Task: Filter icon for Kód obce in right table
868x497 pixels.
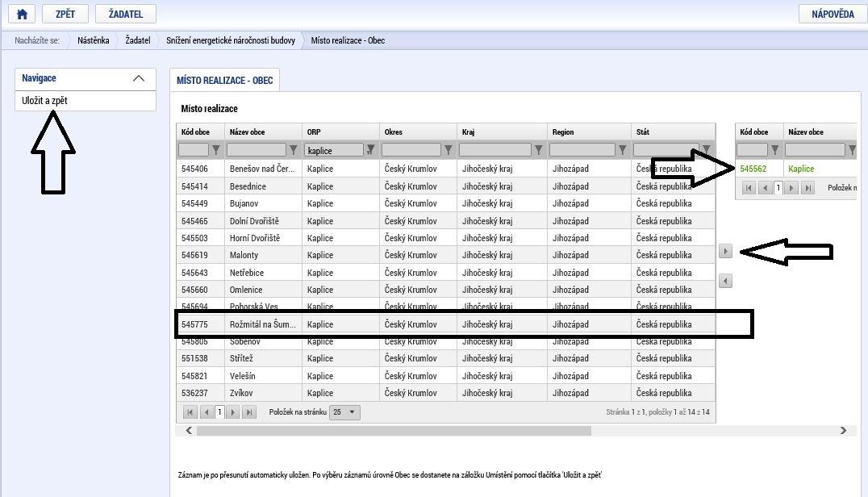Action: pyautogui.click(x=775, y=150)
